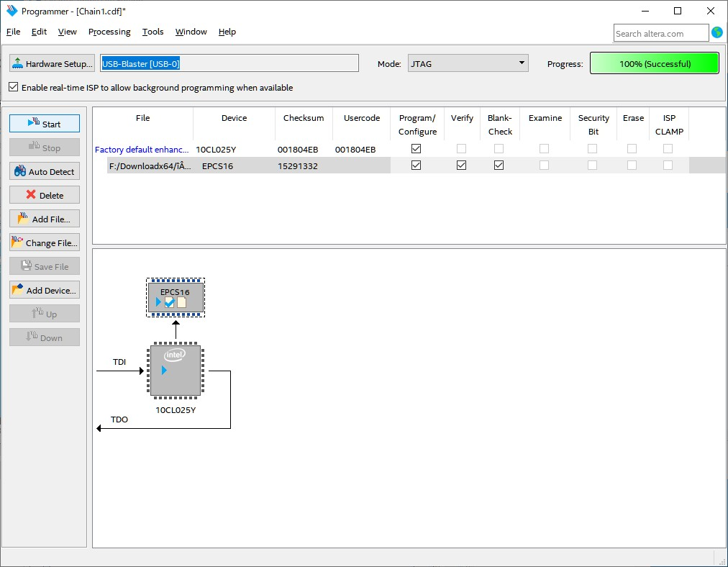Move selected entry Up
This screenshot has width=728, height=567.
coord(45,314)
